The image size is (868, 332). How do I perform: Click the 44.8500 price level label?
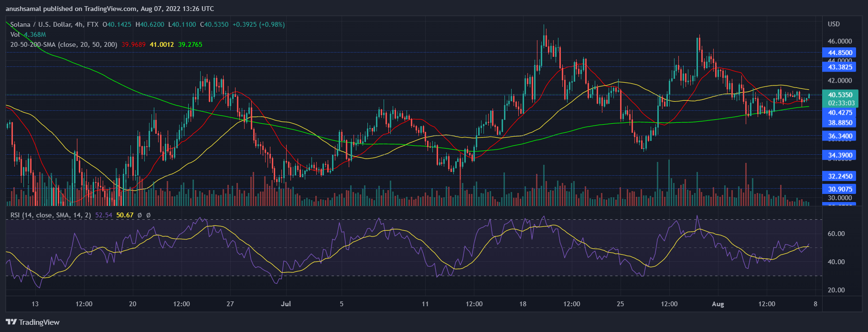click(840, 53)
